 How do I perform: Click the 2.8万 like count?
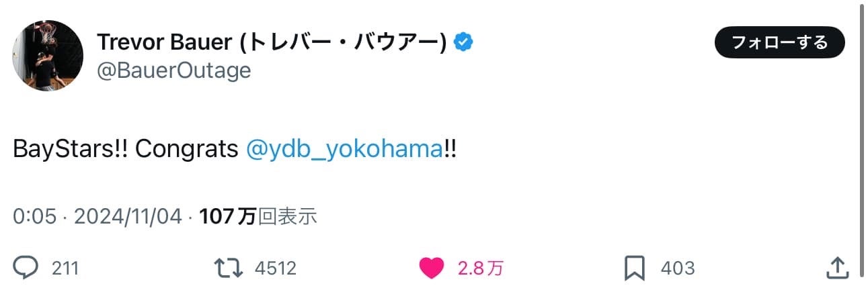(x=479, y=269)
